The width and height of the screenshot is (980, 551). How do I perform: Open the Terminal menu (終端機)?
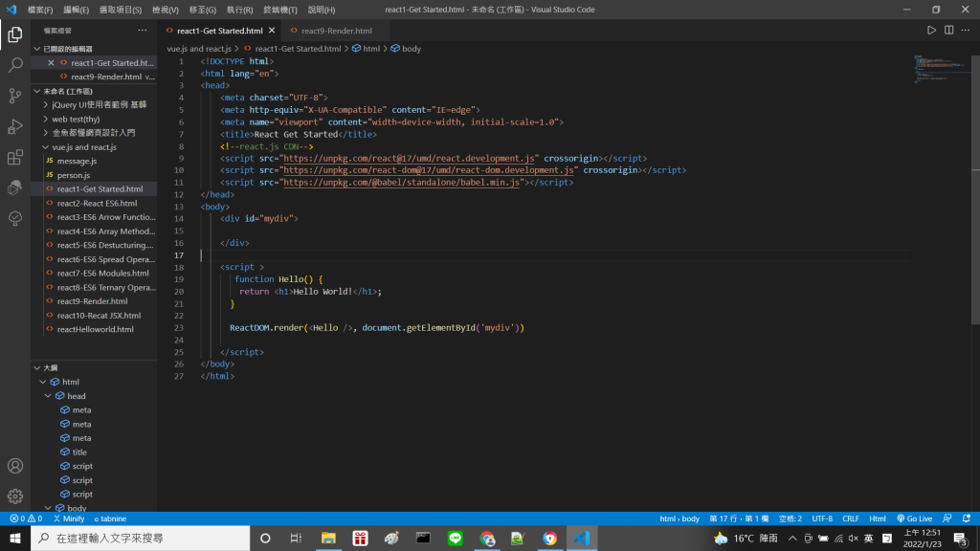click(x=280, y=10)
